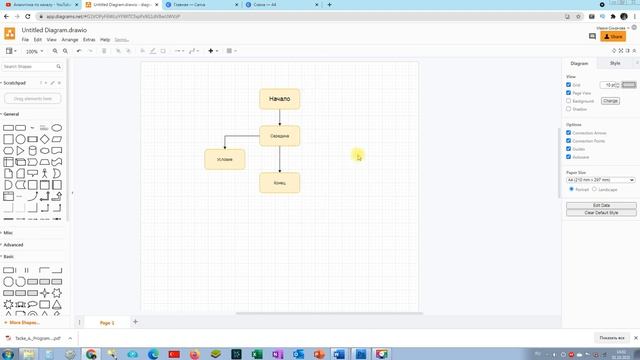Select the diamond shape in General
The image size is (640, 360).
tap(44, 139)
